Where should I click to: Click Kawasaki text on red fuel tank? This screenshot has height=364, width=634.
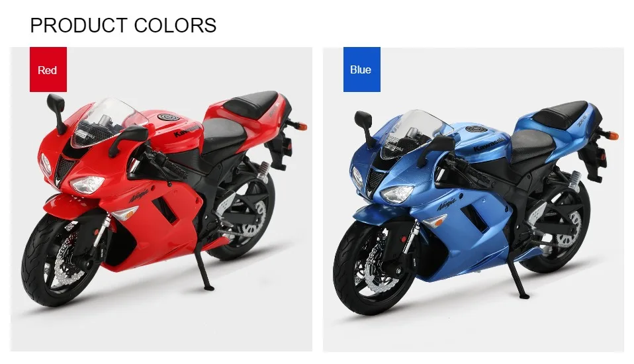[187, 130]
